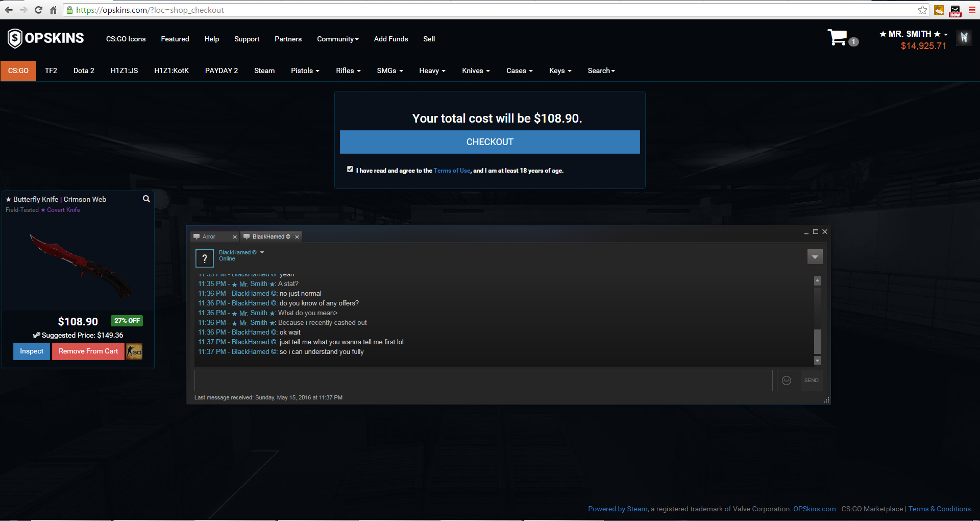980x521 pixels.
Task: Click the chat scrollbar thumb
Action: (817, 341)
